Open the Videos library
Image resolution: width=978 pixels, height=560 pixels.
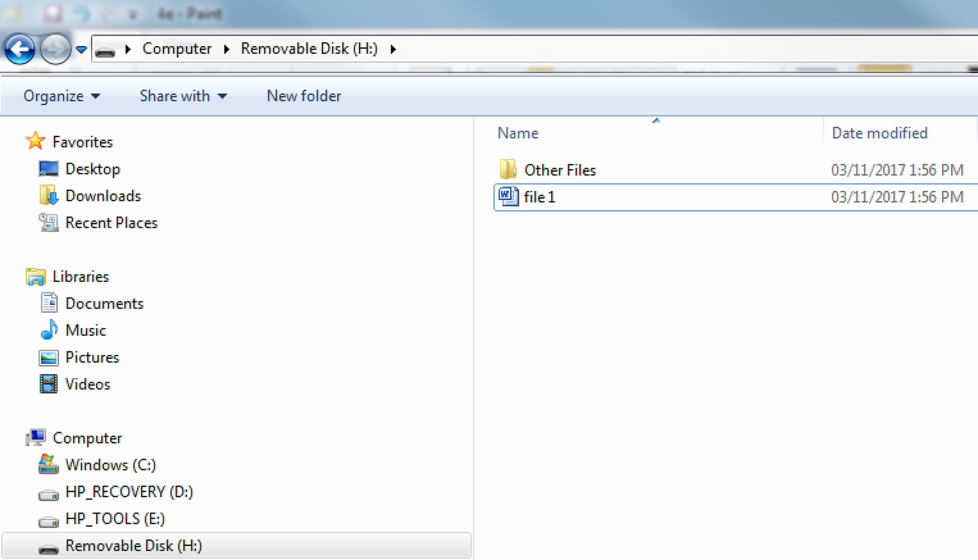[x=88, y=385]
